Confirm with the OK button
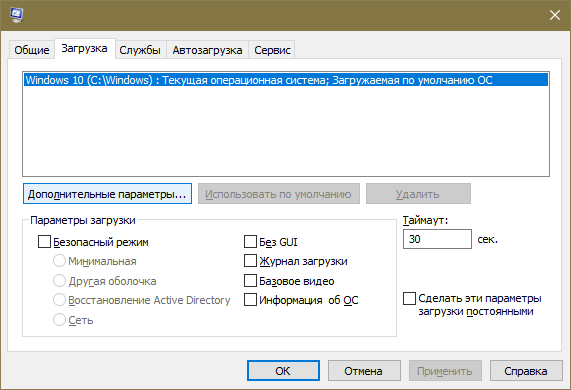The width and height of the screenshot is (571, 390). [283, 371]
